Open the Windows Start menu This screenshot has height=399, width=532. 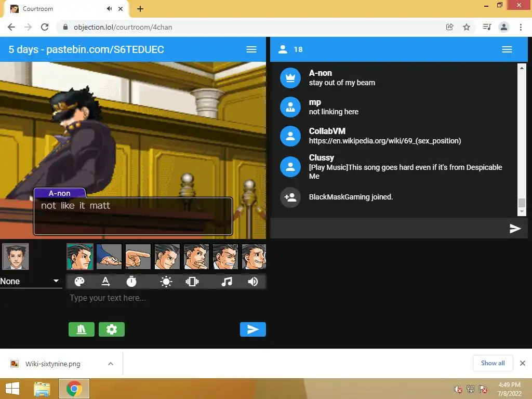pos(12,389)
